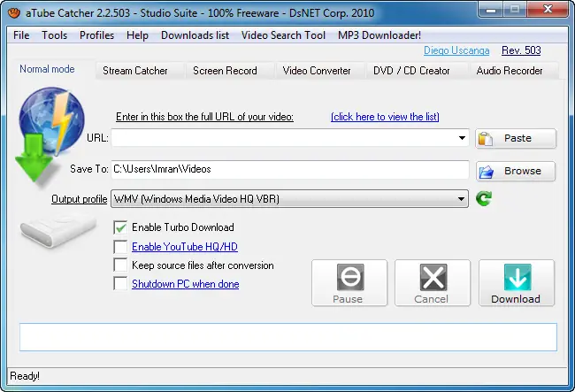
Task: Tick the Shutdown PC when done checkbox
Action: click(120, 283)
